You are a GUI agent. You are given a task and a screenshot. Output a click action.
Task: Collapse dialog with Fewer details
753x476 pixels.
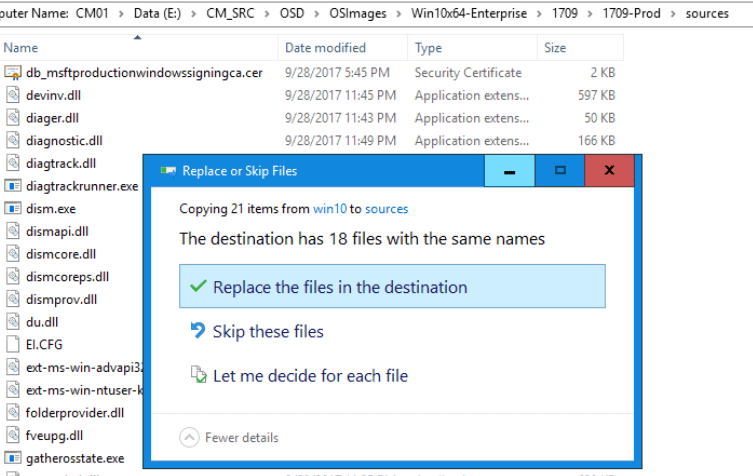[229, 438]
